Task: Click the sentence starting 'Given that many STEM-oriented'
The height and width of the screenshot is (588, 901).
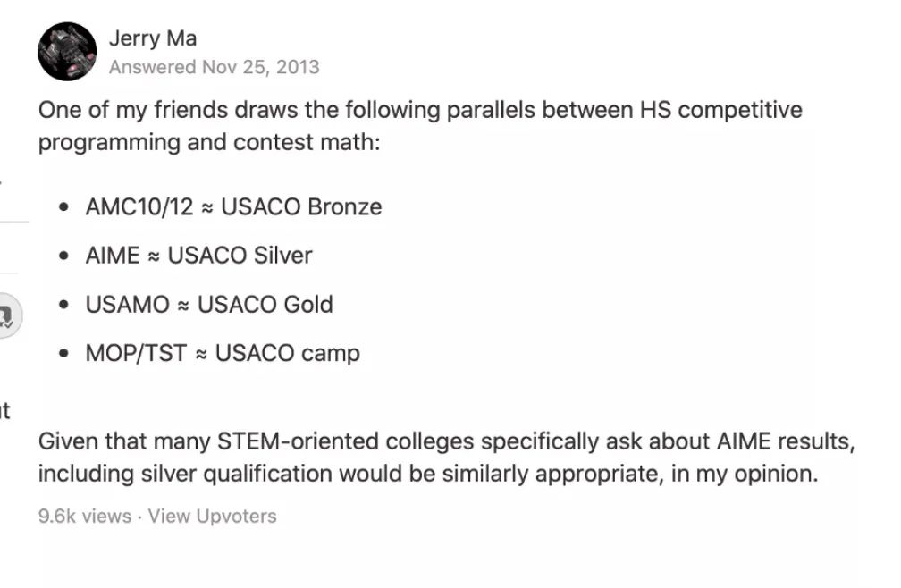Action: [447, 441]
